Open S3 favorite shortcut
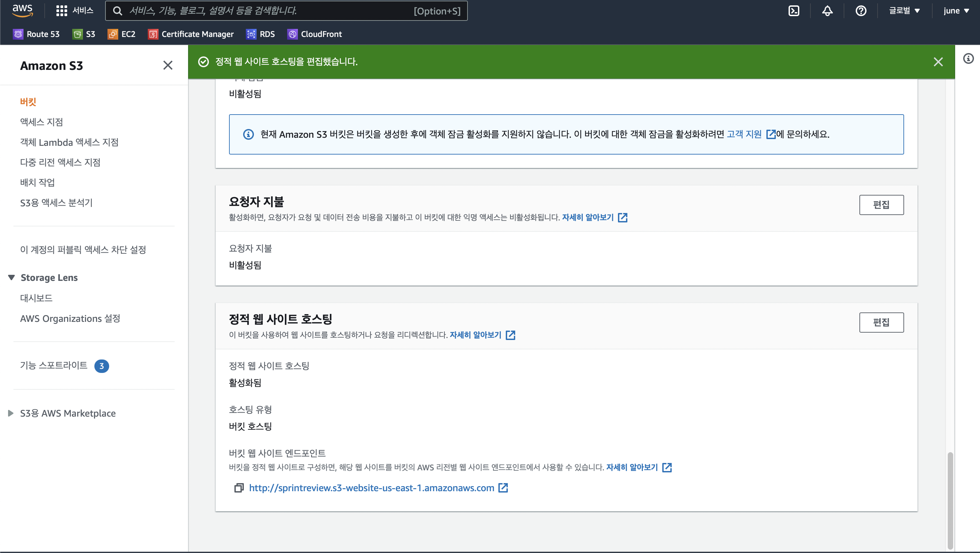The image size is (980, 553). point(84,34)
